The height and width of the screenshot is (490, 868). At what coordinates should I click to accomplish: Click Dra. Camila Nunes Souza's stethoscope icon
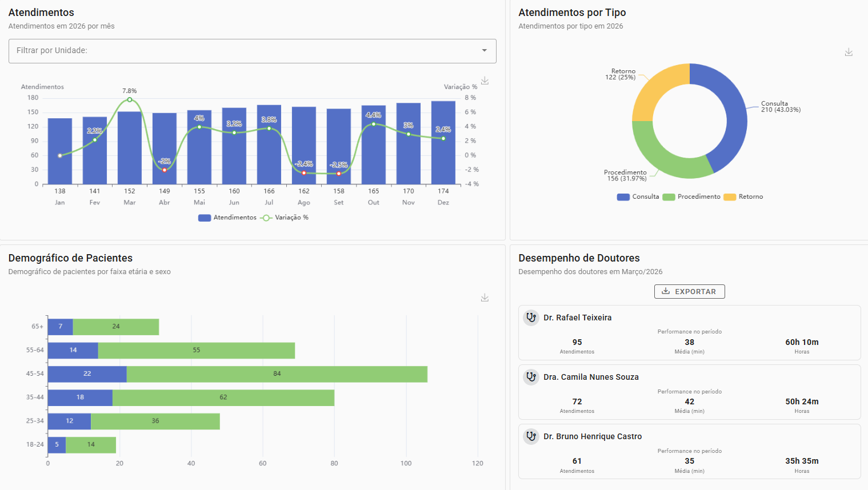point(531,377)
